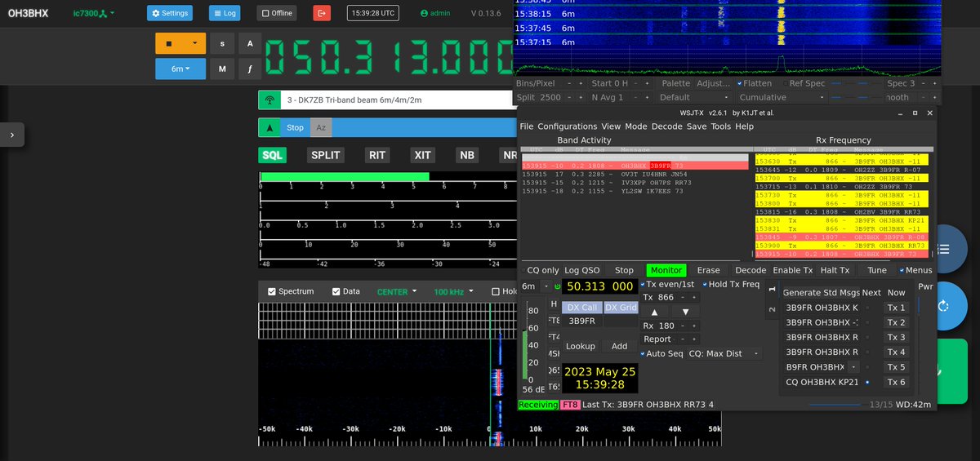This screenshot has height=461, width=980.
Task: Open Settings in the web radio control
Action: coord(170,13)
